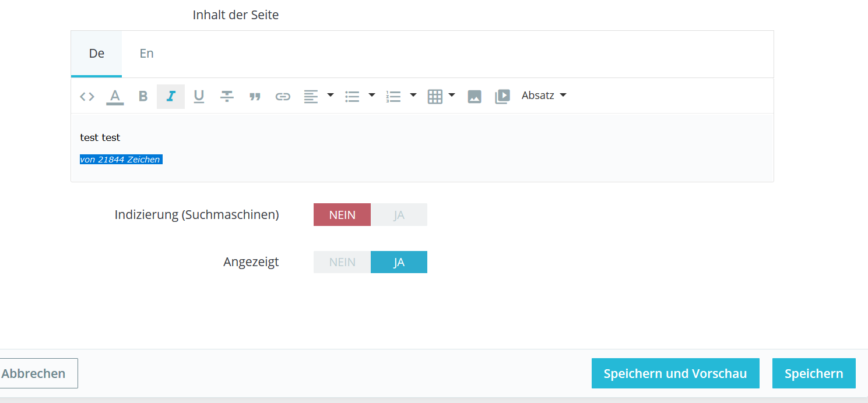Apply strikethrough formatting
The image size is (868, 403).
pos(227,97)
